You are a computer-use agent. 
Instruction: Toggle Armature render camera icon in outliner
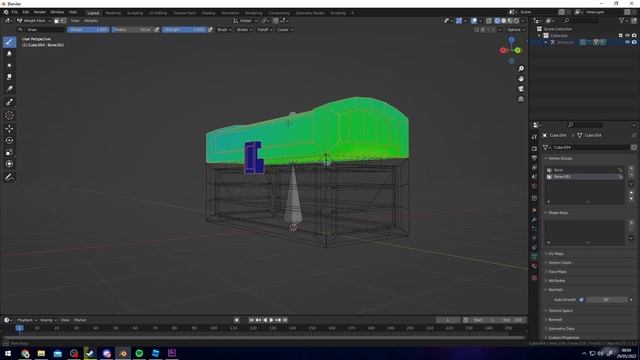coord(634,42)
